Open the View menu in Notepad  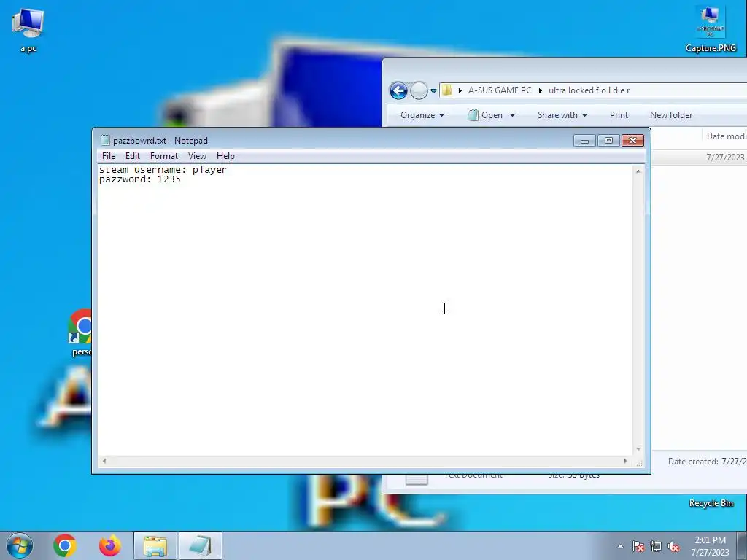point(197,156)
